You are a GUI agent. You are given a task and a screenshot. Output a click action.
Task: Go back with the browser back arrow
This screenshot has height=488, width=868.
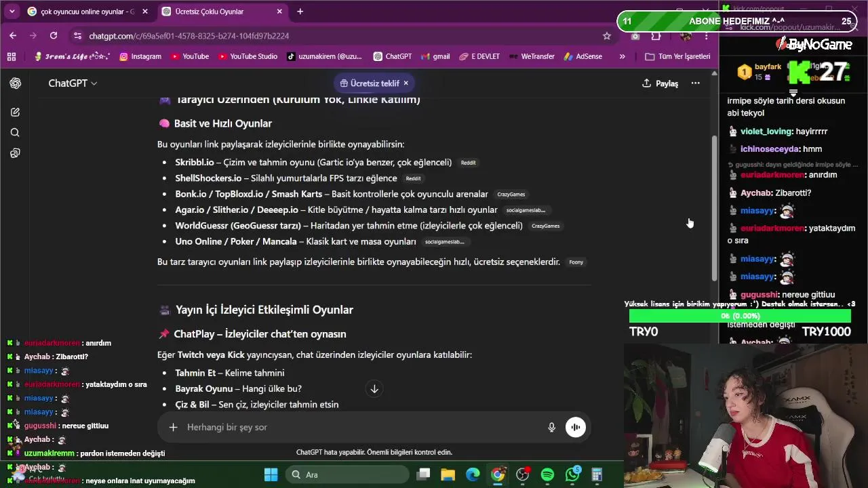tap(13, 36)
